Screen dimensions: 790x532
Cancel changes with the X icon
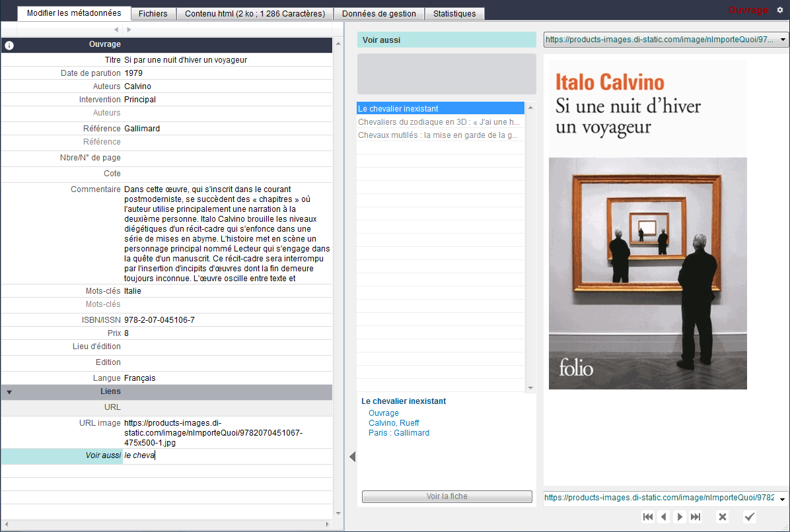[x=723, y=517]
